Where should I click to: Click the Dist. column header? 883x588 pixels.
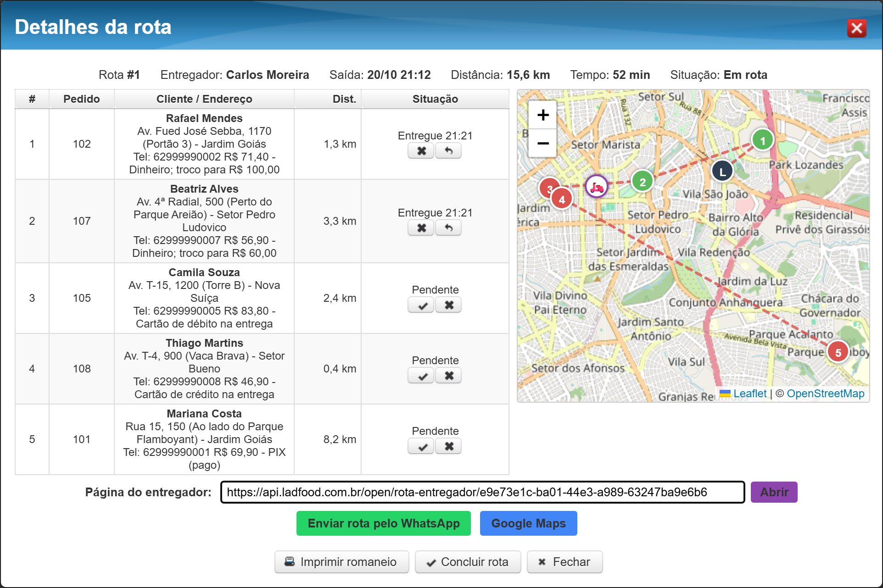(328, 99)
